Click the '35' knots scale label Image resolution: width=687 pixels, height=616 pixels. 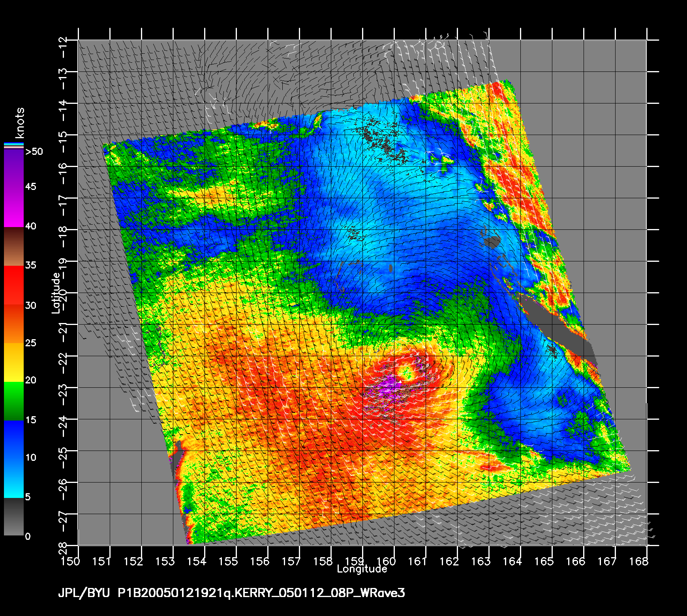pos(30,265)
